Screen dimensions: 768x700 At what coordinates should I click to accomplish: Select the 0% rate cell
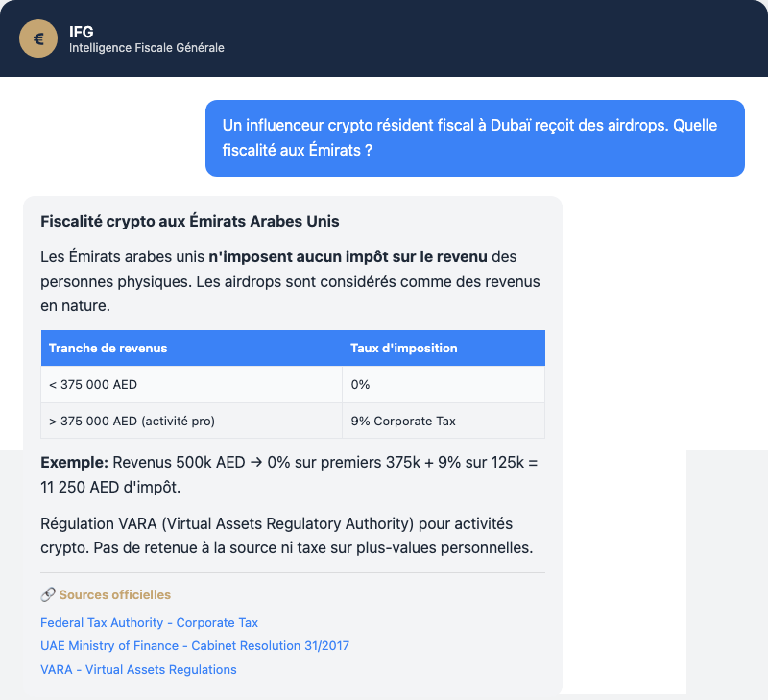(x=360, y=384)
